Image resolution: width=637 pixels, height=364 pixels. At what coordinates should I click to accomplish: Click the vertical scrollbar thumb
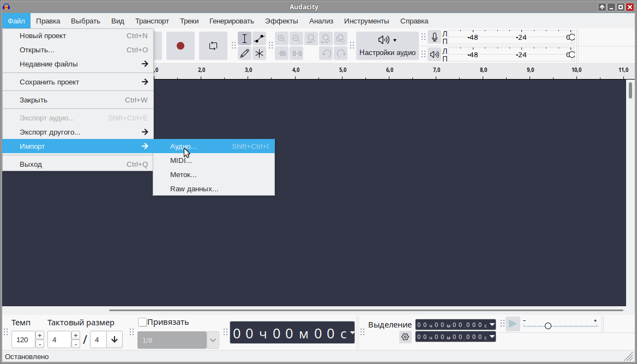pyautogui.click(x=630, y=90)
